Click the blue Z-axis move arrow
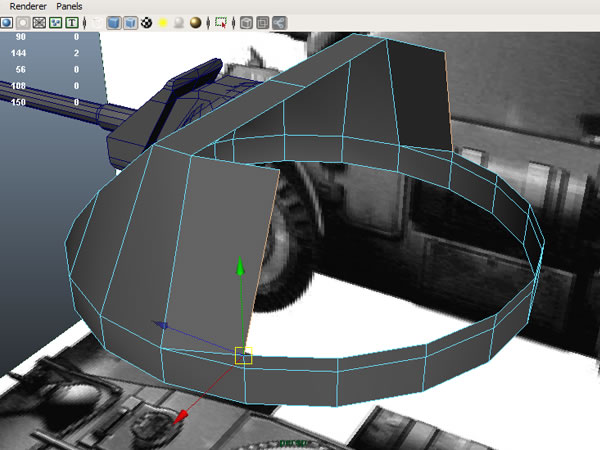Screen dimensions: 600x450 (161, 324)
